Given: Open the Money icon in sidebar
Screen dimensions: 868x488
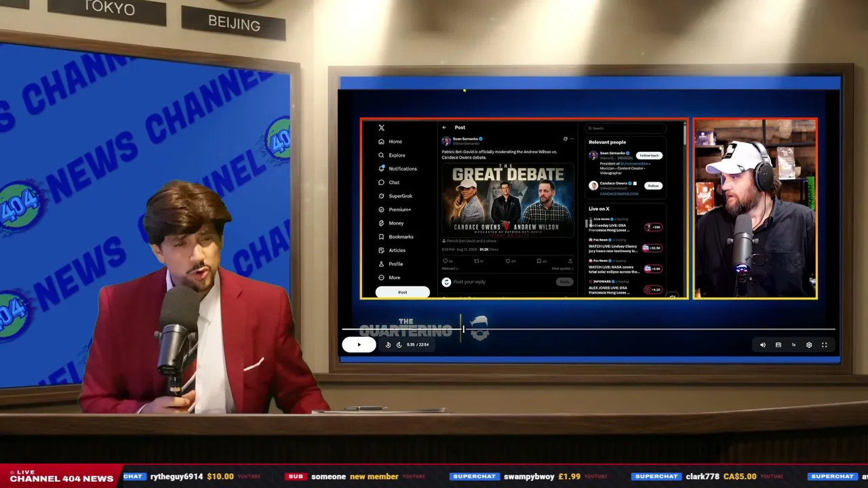Looking at the screenshot, I should tap(381, 223).
